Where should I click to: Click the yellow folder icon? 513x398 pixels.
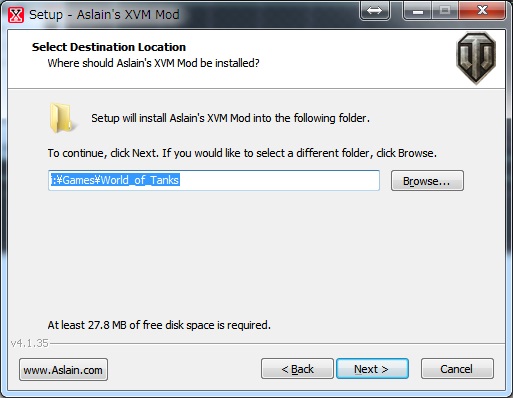[x=61, y=118]
